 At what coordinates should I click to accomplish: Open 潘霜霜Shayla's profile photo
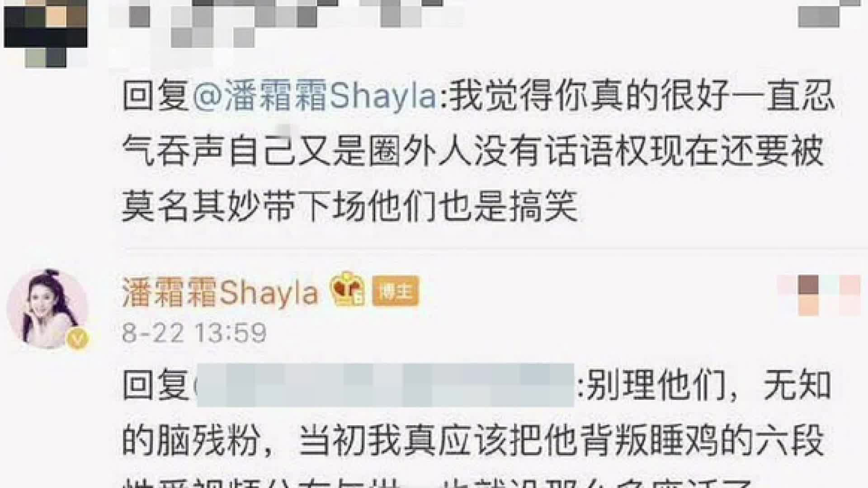click(46, 310)
